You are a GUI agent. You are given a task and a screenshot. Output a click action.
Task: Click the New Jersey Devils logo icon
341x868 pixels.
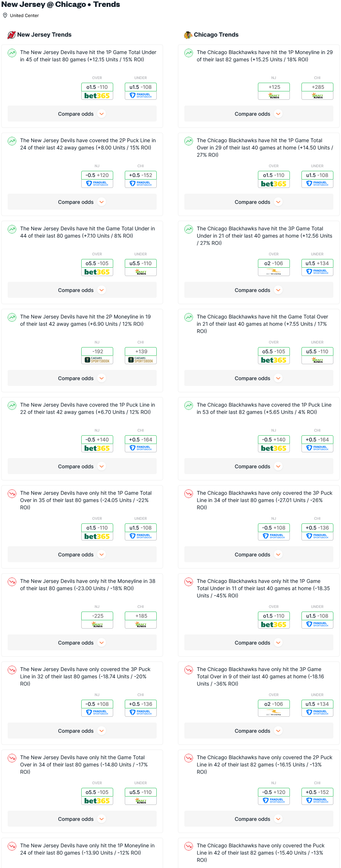point(12,35)
